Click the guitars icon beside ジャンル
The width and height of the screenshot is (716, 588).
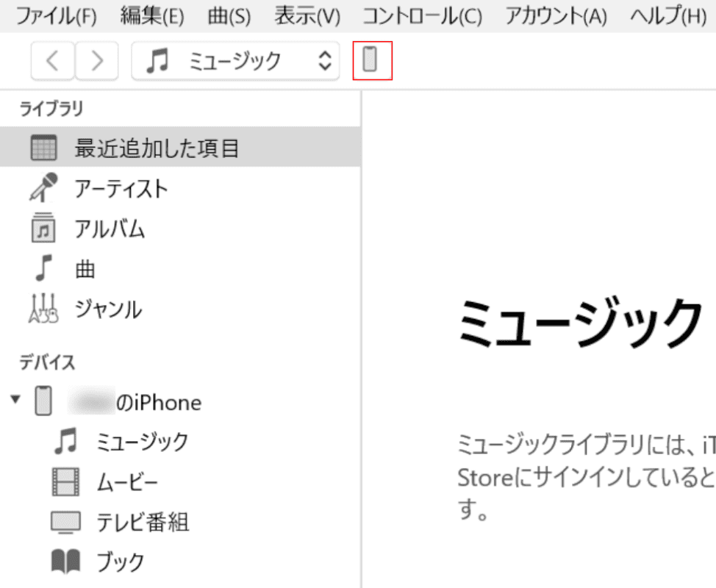tap(44, 308)
